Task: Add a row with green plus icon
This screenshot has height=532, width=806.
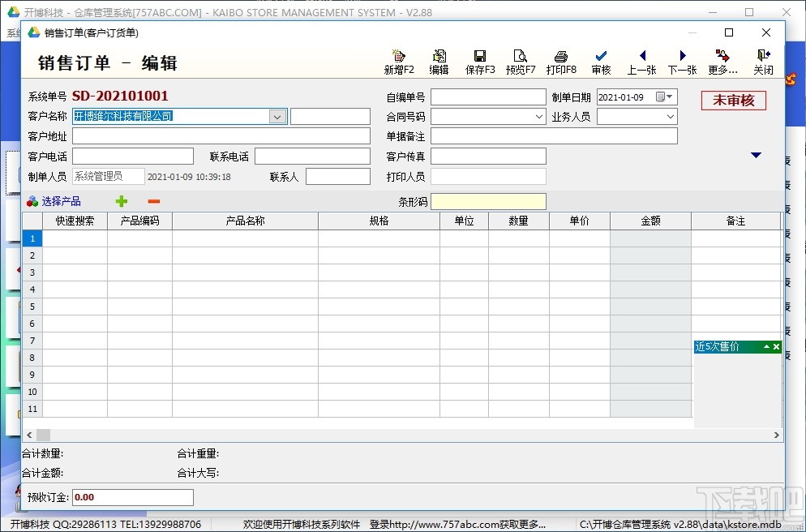Action: [x=122, y=201]
